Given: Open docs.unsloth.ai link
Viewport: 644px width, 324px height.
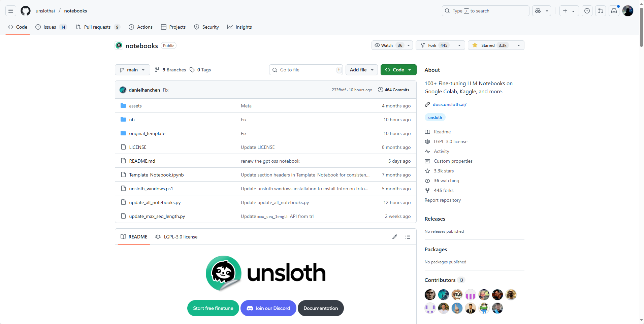Looking at the screenshot, I should (x=450, y=104).
